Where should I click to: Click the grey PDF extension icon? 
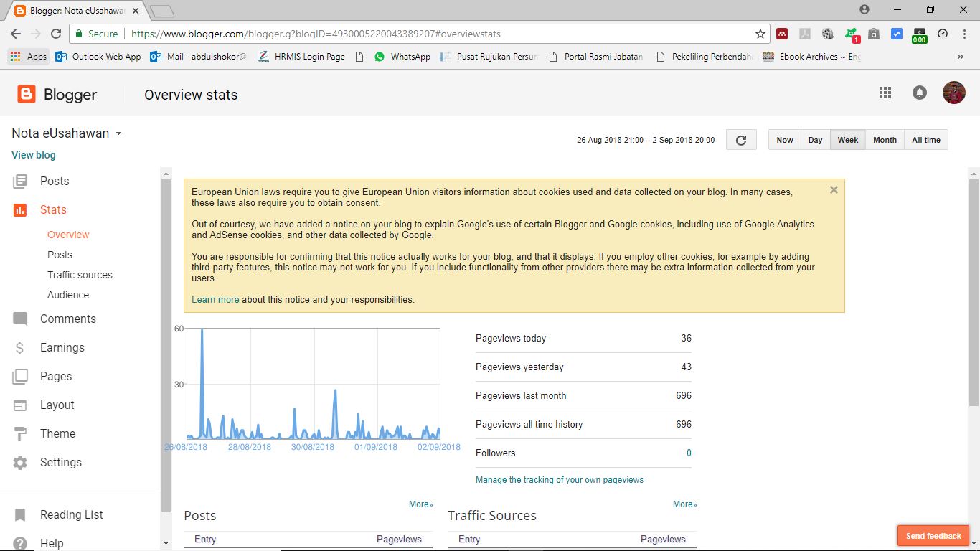coord(805,34)
